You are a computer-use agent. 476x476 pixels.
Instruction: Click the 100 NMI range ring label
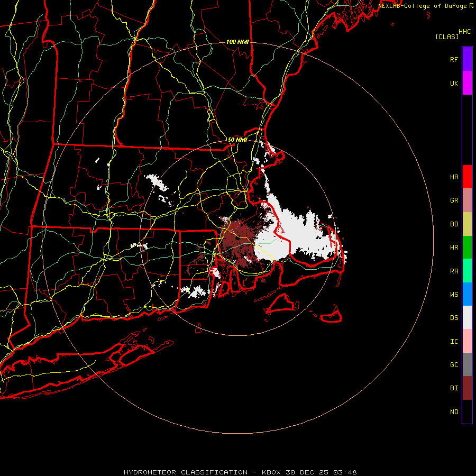click(x=237, y=42)
